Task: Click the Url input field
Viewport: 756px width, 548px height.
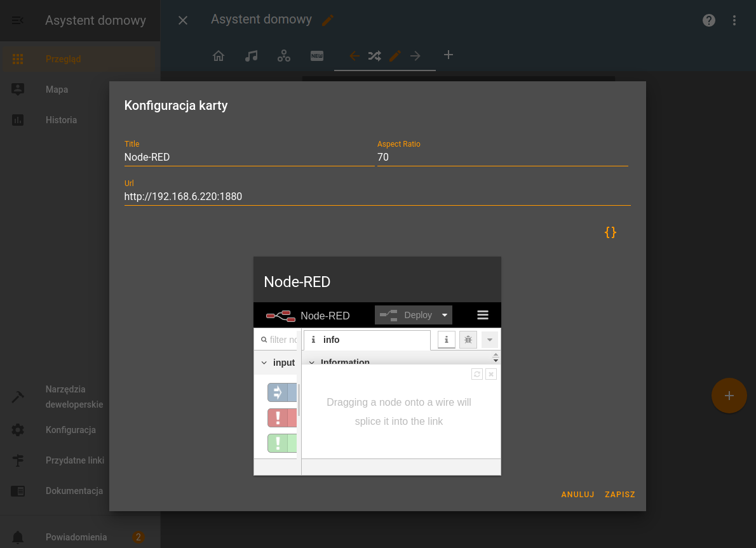Action: tap(377, 197)
